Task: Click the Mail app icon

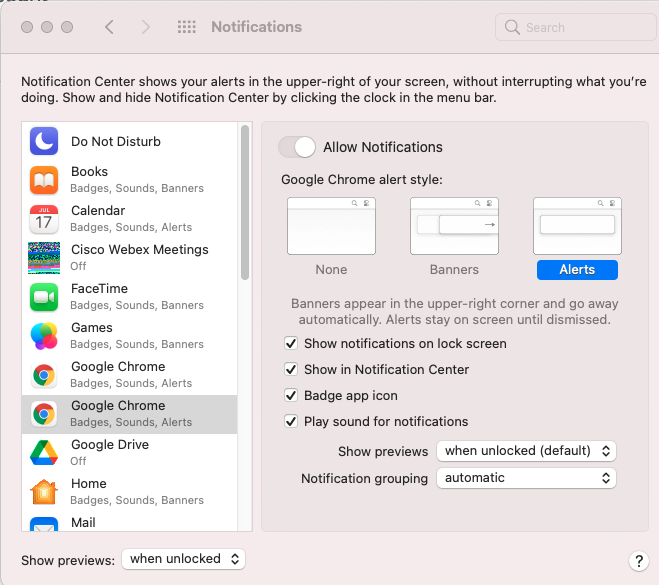Action: 44,524
